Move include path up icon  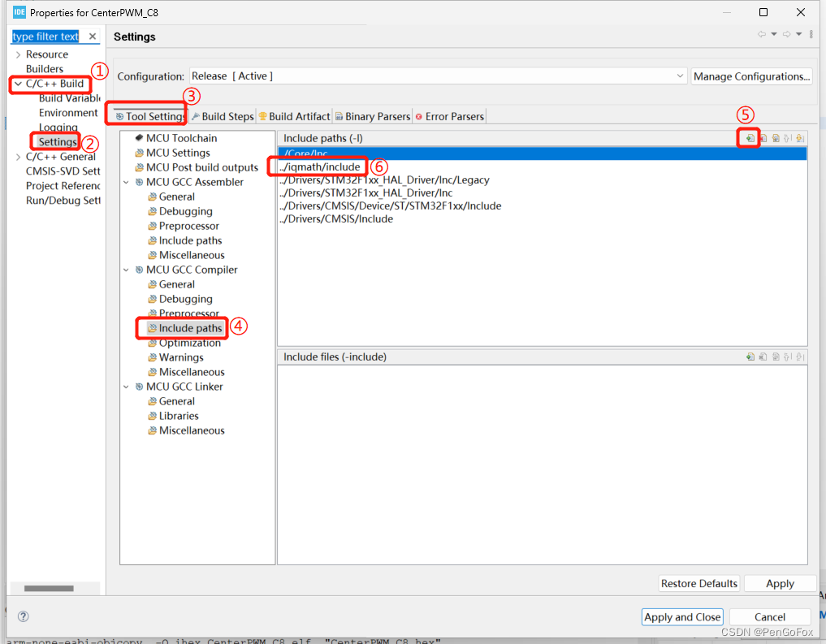point(788,138)
